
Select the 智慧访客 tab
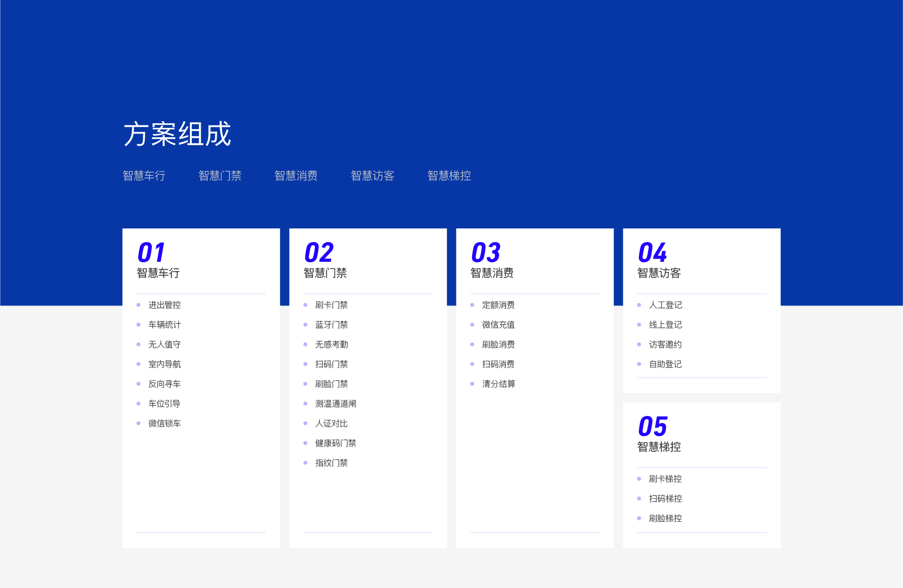tap(372, 176)
